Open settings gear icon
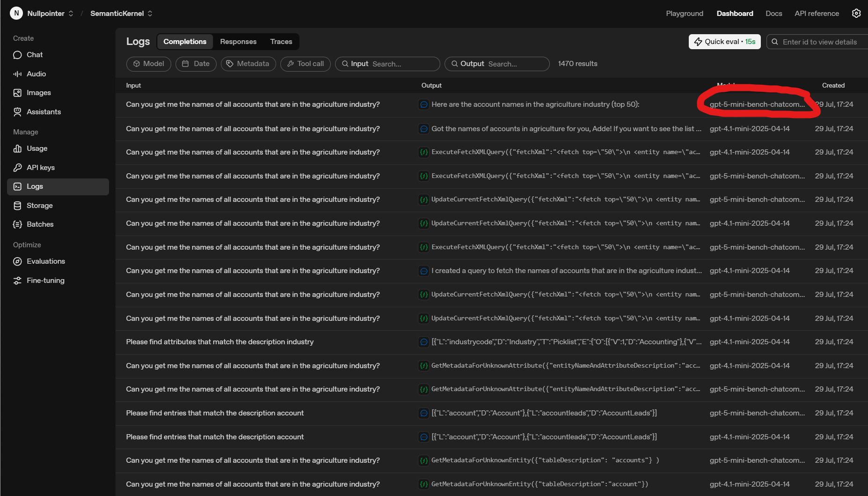 [x=856, y=13]
